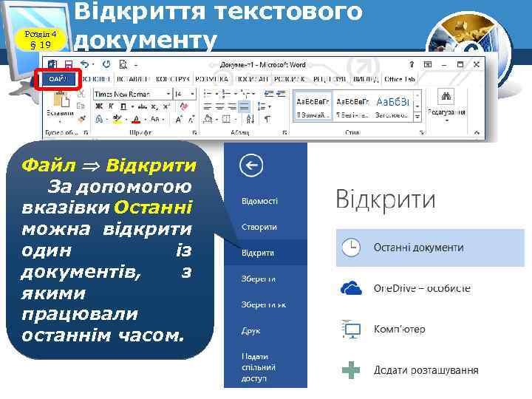Switch to the ВИГЛЯД ribbon tab

click(365, 79)
